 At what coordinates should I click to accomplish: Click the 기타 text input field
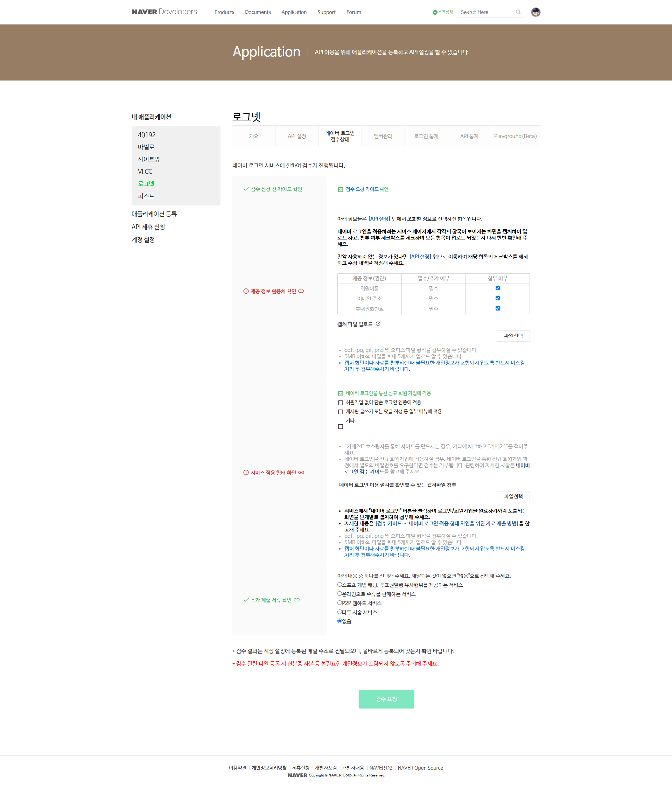[x=394, y=430]
